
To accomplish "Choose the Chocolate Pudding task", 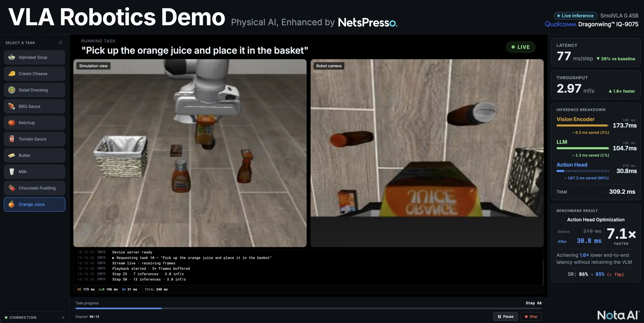I will pos(35,188).
